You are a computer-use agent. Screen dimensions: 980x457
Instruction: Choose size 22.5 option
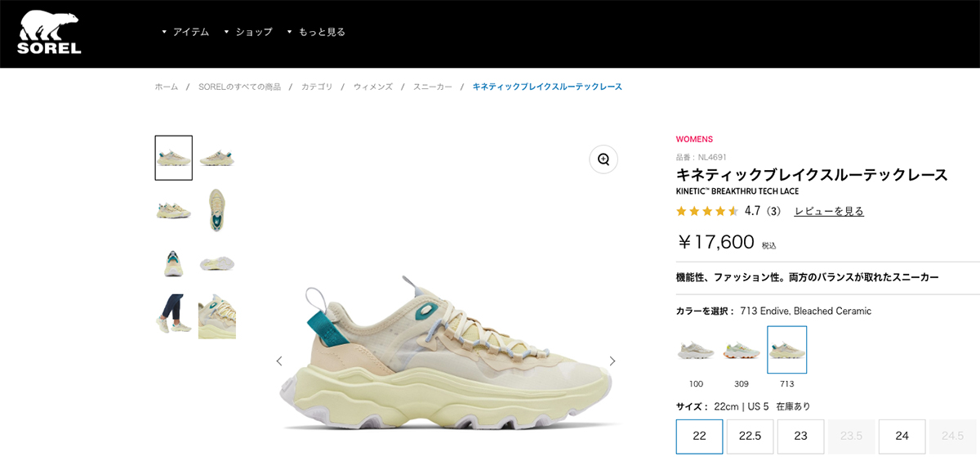(750, 436)
